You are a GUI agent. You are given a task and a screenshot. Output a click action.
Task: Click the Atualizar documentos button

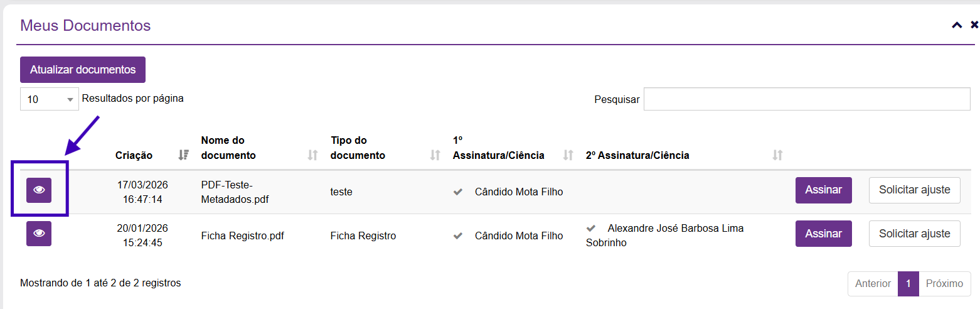[83, 70]
